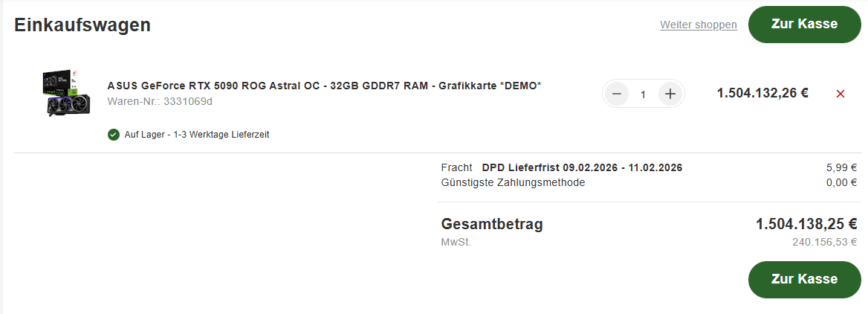Screen dimensions: 868x314
Task: Click the item price 1.504.132,26 €
Action: pos(762,94)
